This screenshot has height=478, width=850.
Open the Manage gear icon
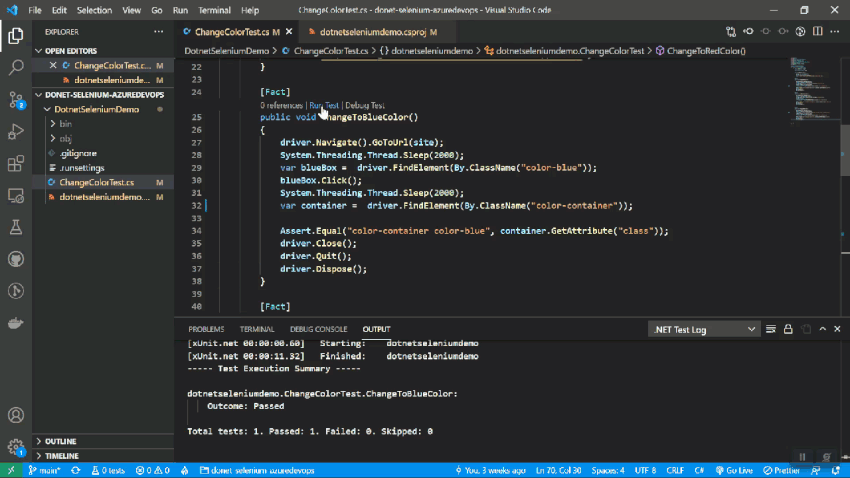(16, 447)
